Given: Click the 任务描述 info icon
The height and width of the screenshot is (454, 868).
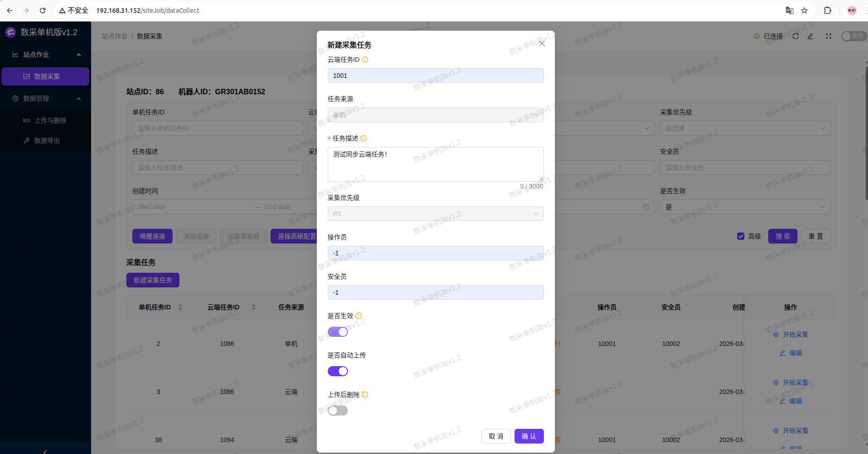Looking at the screenshot, I should point(363,138).
